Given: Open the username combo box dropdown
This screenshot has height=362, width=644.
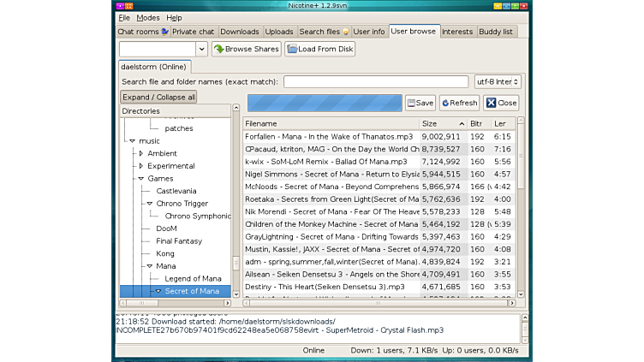Looking at the screenshot, I should click(201, 50).
